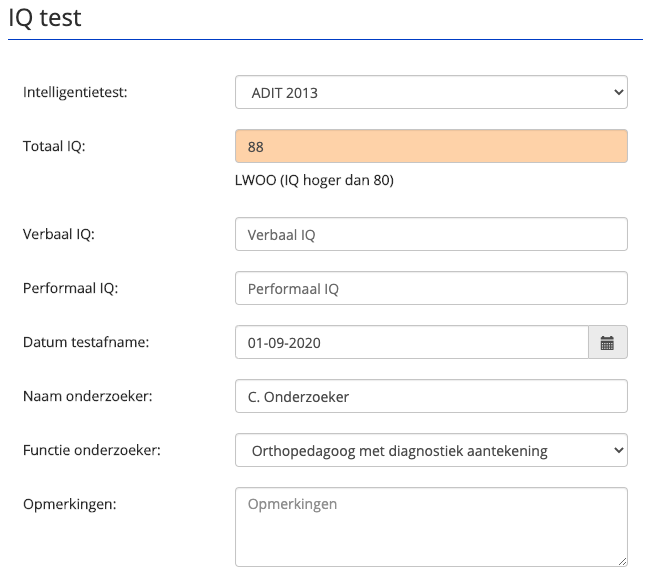The width and height of the screenshot is (647, 582).
Task: Click the "Performaal IQ:" label
Action: [77, 288]
